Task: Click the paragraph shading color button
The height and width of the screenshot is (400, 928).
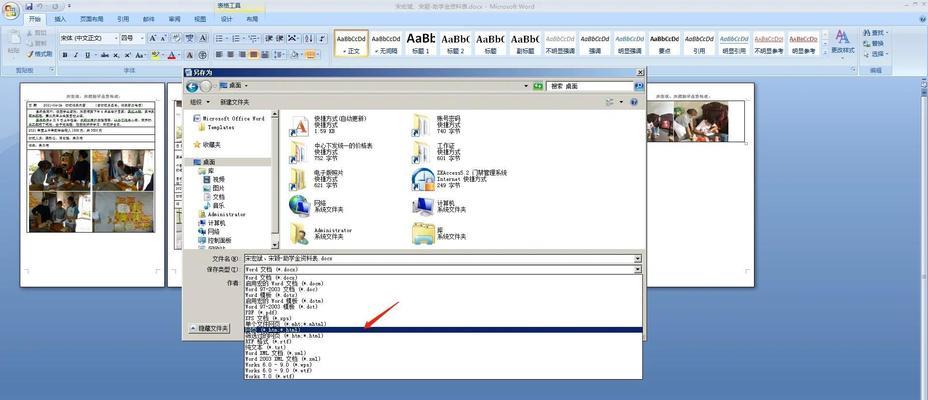Action: pyautogui.click(x=296, y=55)
